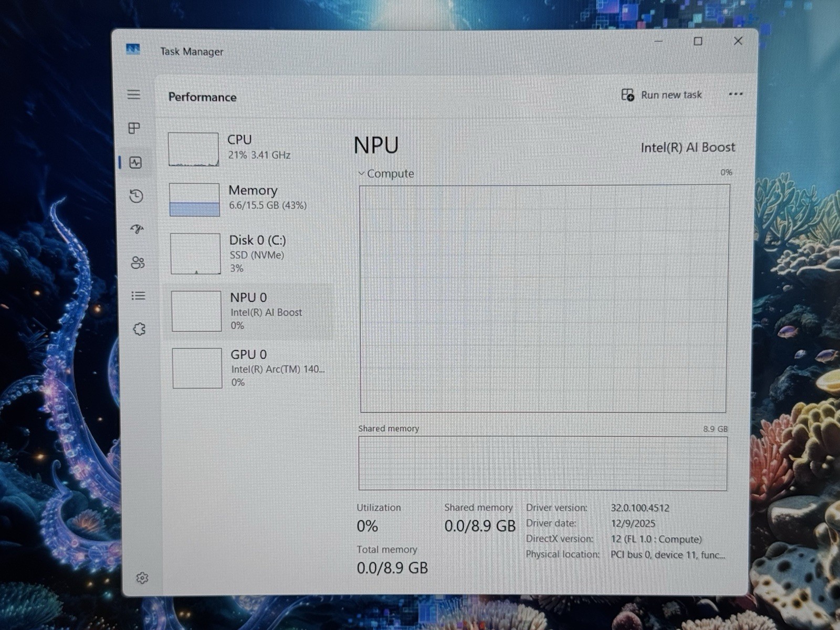The height and width of the screenshot is (630, 840).
Task: Click the Task Manager app icon
Action: 133,49
